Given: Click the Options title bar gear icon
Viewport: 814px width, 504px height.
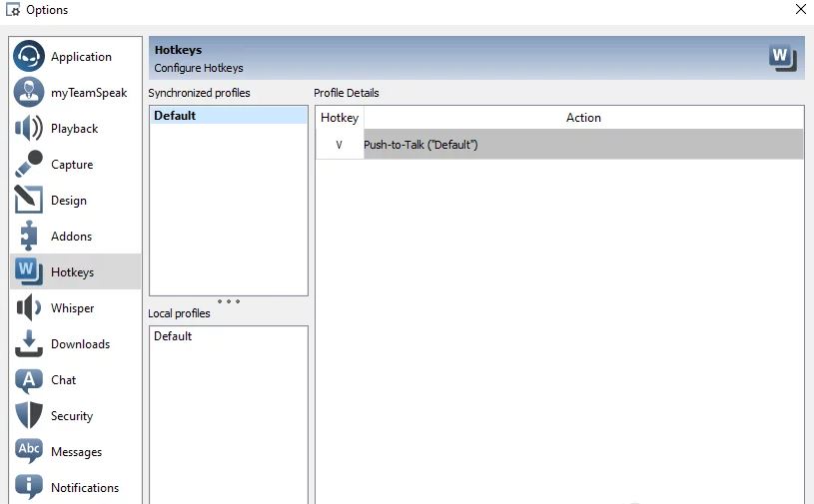Looking at the screenshot, I should click(x=13, y=9).
